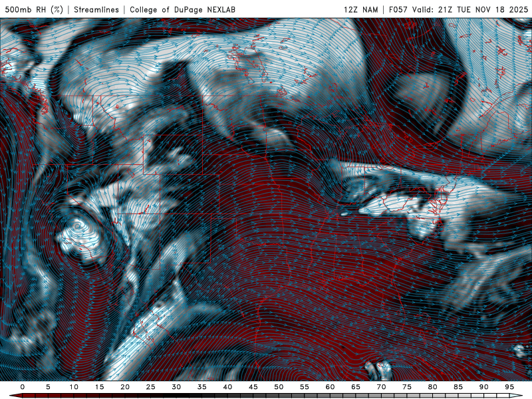Click the colorbar label '0'

(23, 387)
